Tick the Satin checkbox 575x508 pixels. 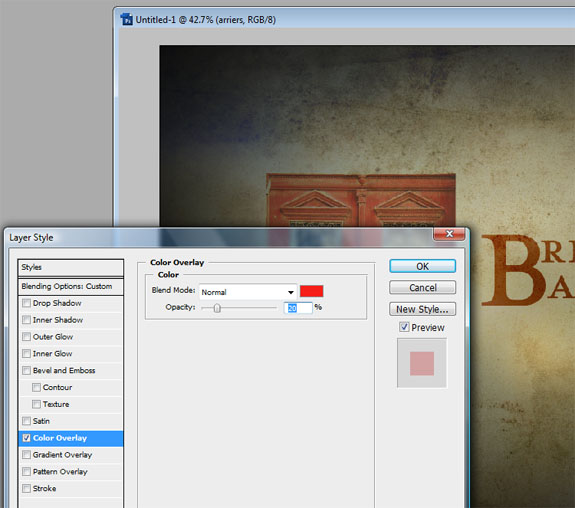tap(26, 421)
